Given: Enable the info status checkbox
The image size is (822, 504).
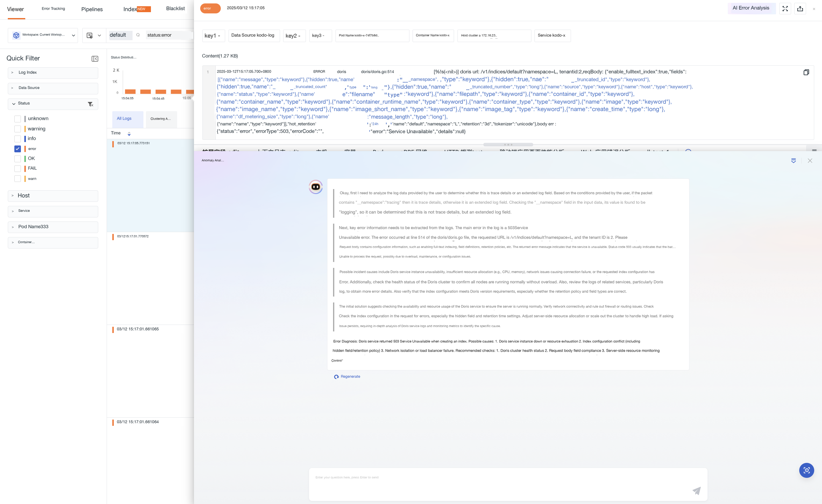Looking at the screenshot, I should 18,139.
